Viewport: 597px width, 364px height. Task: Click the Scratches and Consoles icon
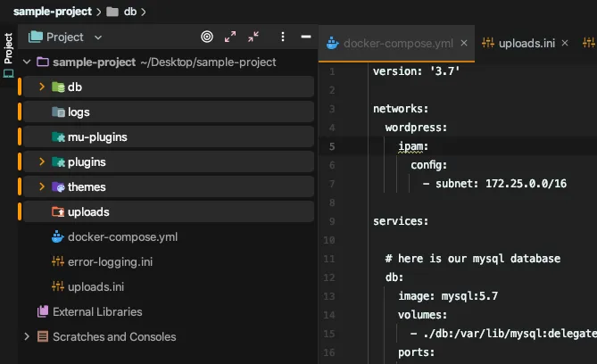42,337
